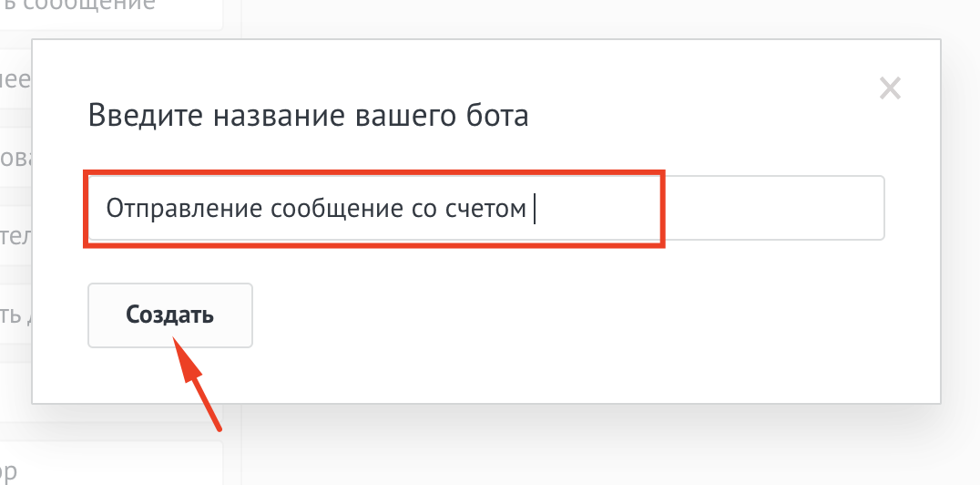Select the sidebar item ending in "нее"
The height and width of the screenshot is (485, 980).
click(15, 80)
